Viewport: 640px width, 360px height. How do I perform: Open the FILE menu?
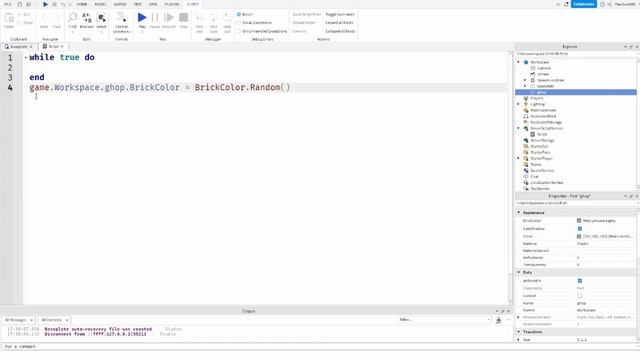pos(8,4)
